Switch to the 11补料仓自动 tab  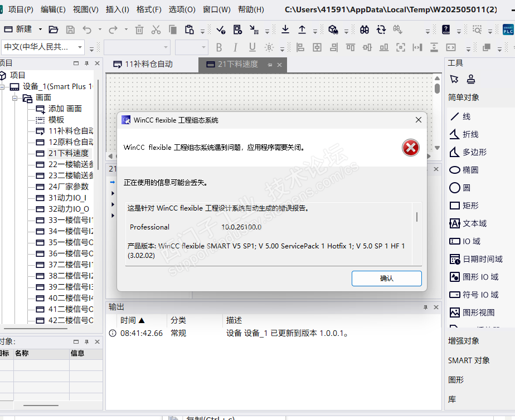(x=143, y=64)
